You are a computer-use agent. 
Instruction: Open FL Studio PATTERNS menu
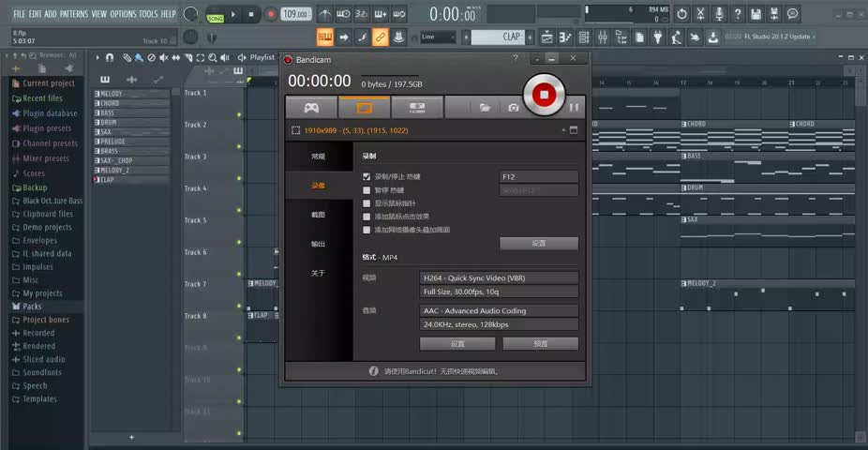click(74, 14)
